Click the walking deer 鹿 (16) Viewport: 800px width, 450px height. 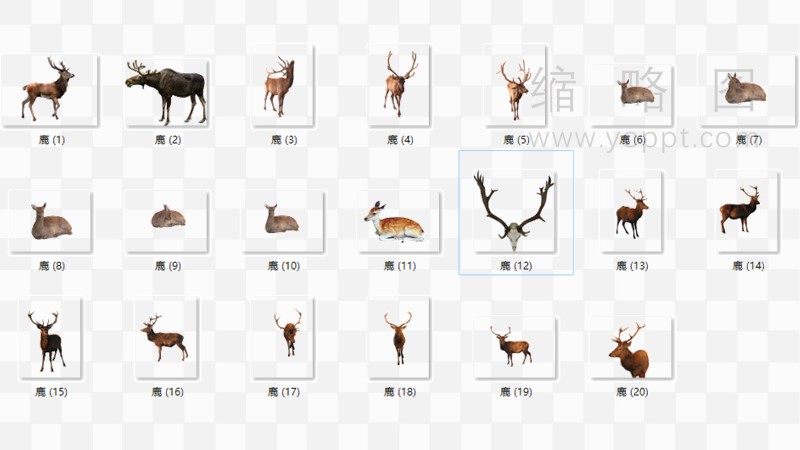coord(166,339)
